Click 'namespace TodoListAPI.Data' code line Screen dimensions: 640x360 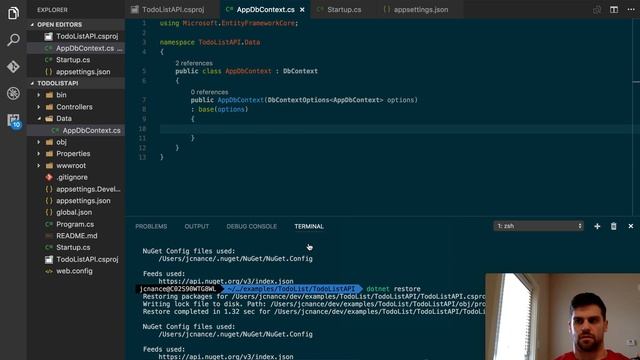(x=210, y=42)
